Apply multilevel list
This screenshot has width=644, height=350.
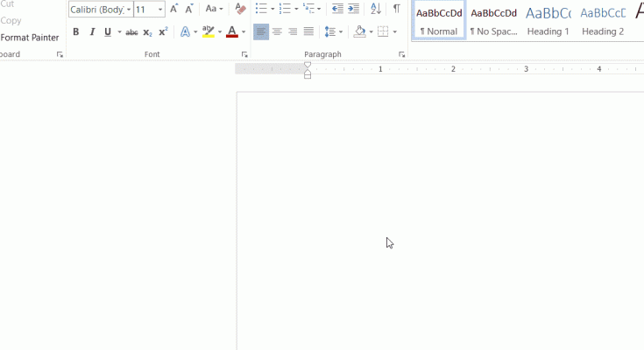coord(308,9)
